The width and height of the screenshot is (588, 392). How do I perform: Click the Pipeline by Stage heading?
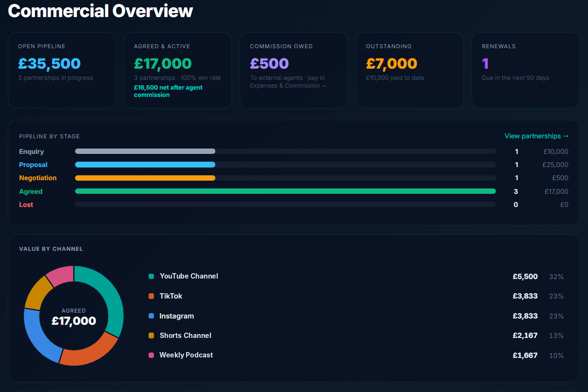click(49, 136)
